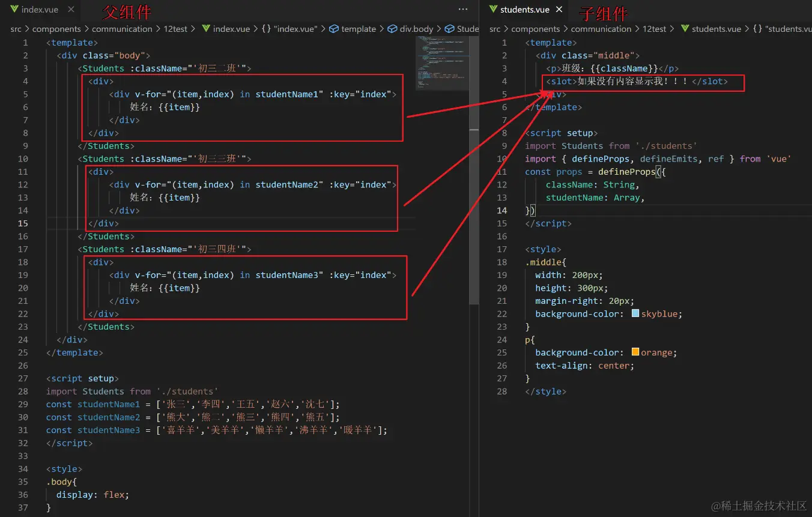Screen dimensions: 812x517
Task: Click the import Students line in students.vue
Action: 611,146
